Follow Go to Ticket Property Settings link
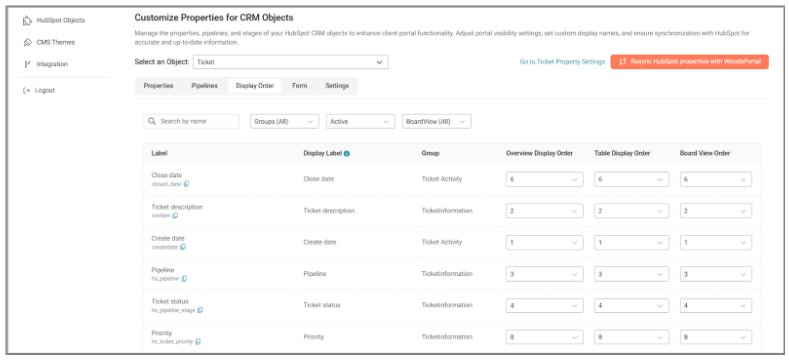789x360 pixels. coord(562,62)
